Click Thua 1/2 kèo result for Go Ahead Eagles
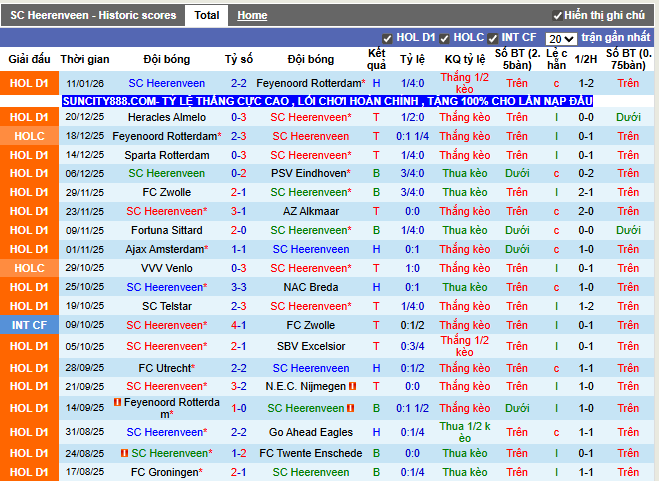This screenshot has height=481, width=659. coord(464,432)
